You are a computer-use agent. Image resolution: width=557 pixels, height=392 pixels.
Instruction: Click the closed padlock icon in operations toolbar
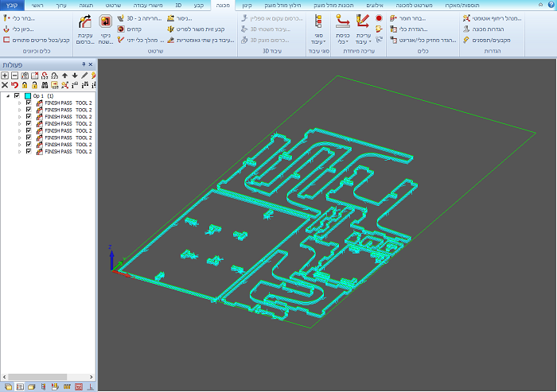click(x=25, y=85)
